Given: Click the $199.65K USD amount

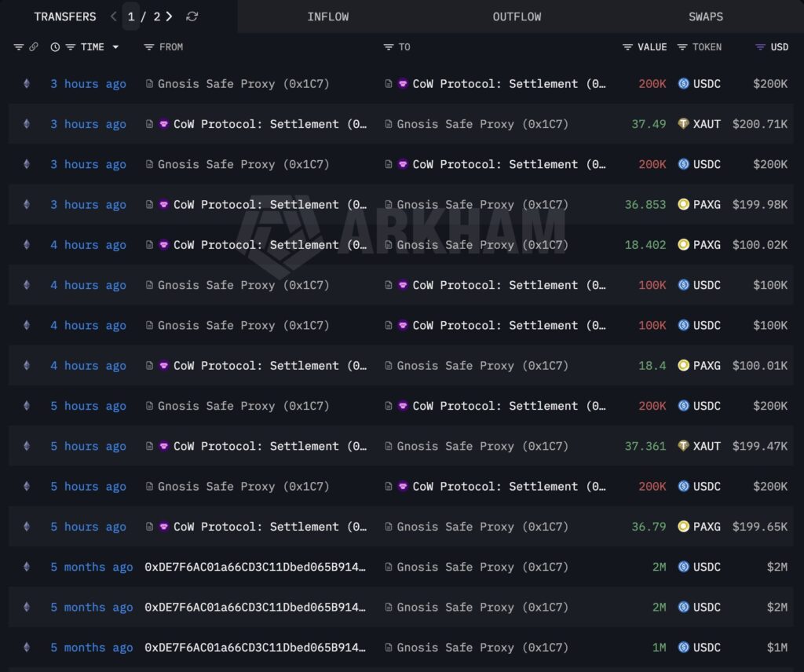Looking at the screenshot, I should click(x=760, y=527).
